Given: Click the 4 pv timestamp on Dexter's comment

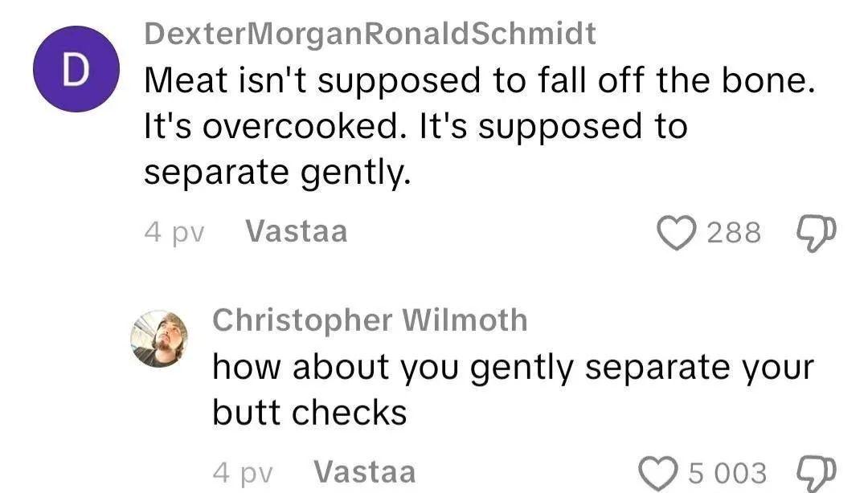Looking at the screenshot, I should pos(174,232).
